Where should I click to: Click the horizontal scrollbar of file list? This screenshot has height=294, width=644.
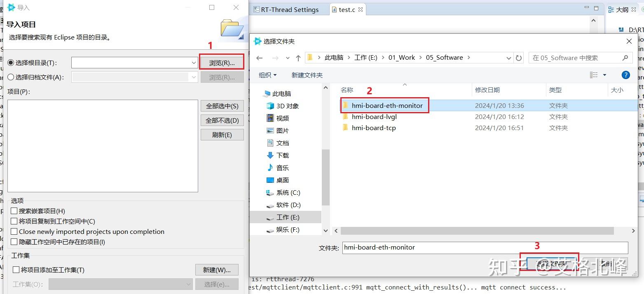(477, 231)
